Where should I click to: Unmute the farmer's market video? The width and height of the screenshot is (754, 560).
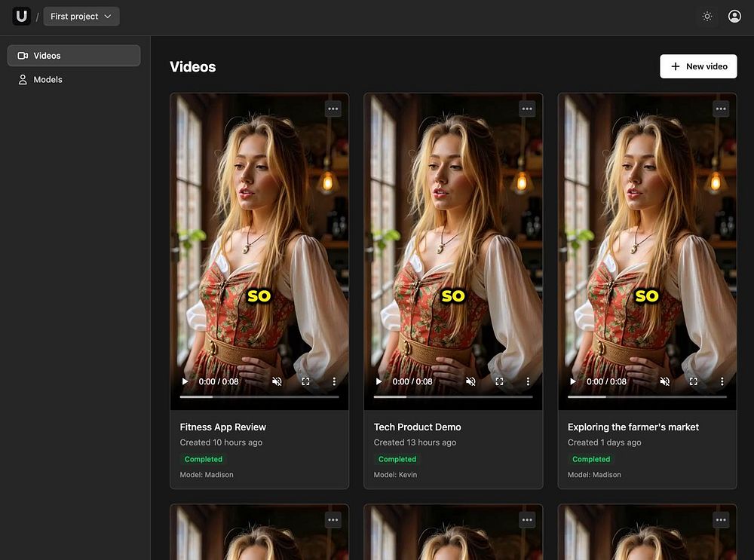click(x=664, y=381)
